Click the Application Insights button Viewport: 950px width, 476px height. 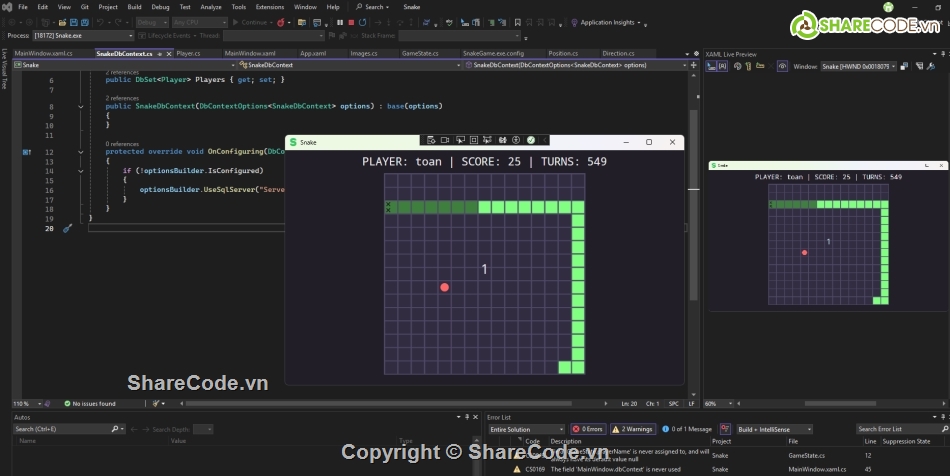coord(607,22)
